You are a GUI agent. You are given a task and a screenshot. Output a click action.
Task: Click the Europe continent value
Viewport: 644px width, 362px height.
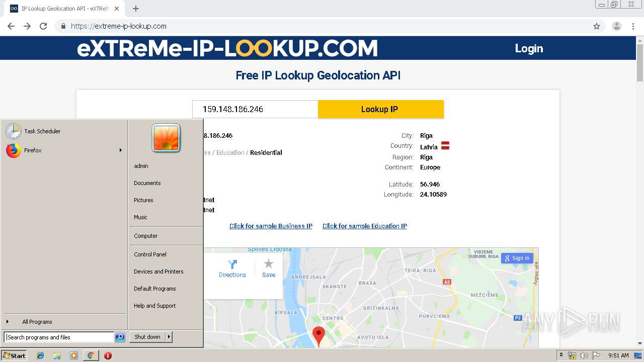(430, 167)
